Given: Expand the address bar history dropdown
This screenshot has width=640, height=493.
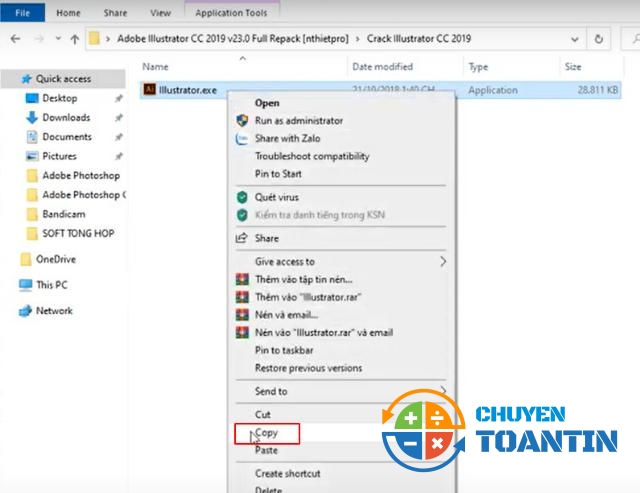Looking at the screenshot, I should click(575, 39).
